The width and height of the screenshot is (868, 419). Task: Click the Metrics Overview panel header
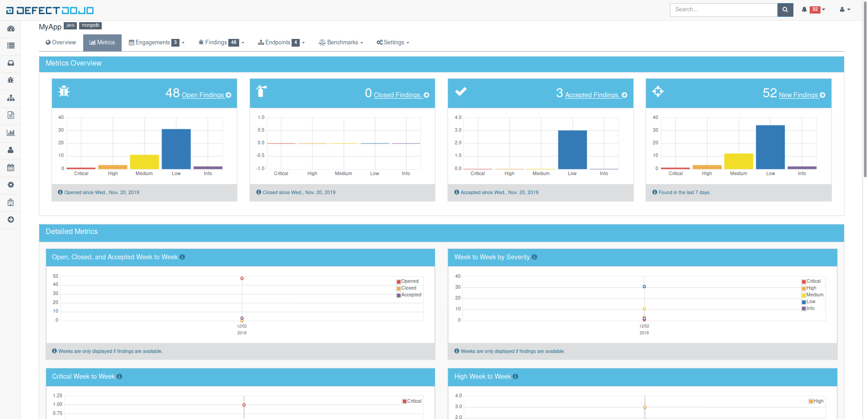441,63
